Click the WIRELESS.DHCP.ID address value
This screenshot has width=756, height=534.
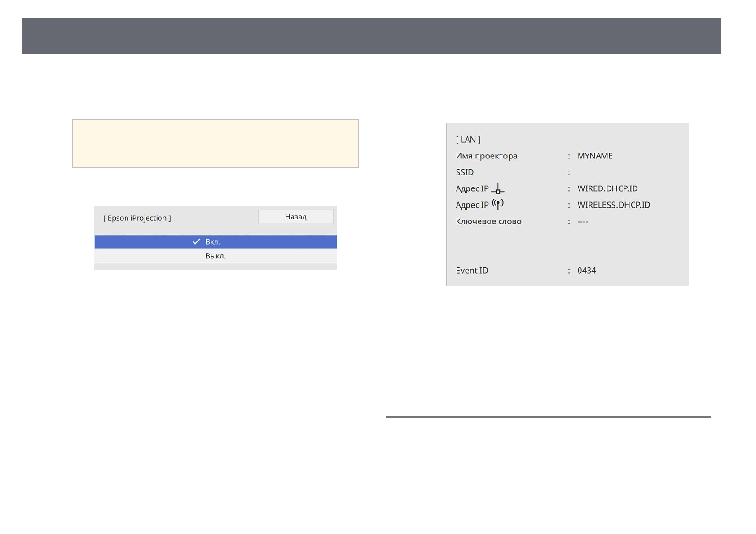click(x=613, y=205)
